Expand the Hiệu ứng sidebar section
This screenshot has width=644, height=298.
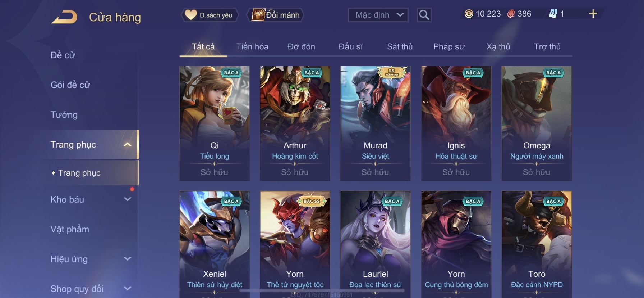point(127,259)
